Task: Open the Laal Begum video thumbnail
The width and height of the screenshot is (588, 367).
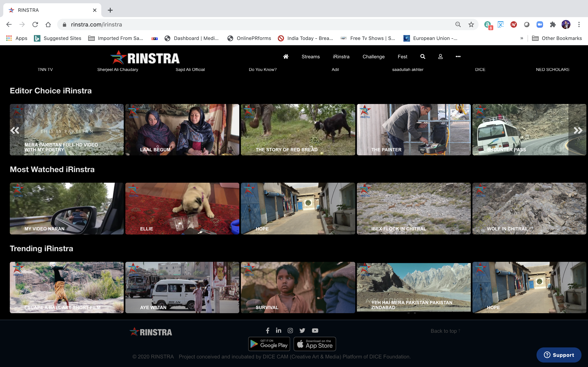Action: pos(182,130)
